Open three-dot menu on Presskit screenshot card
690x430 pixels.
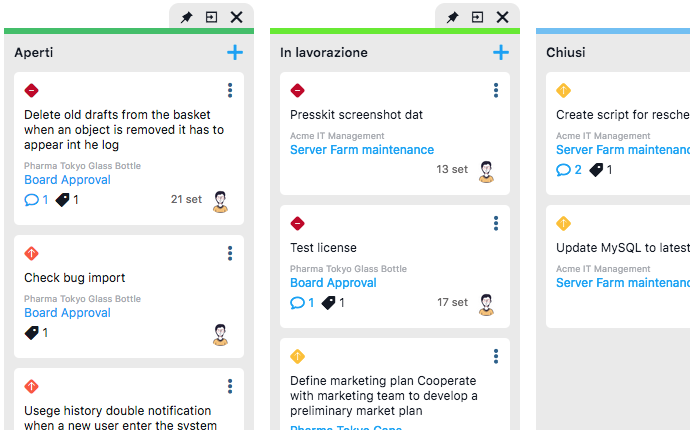tap(496, 91)
